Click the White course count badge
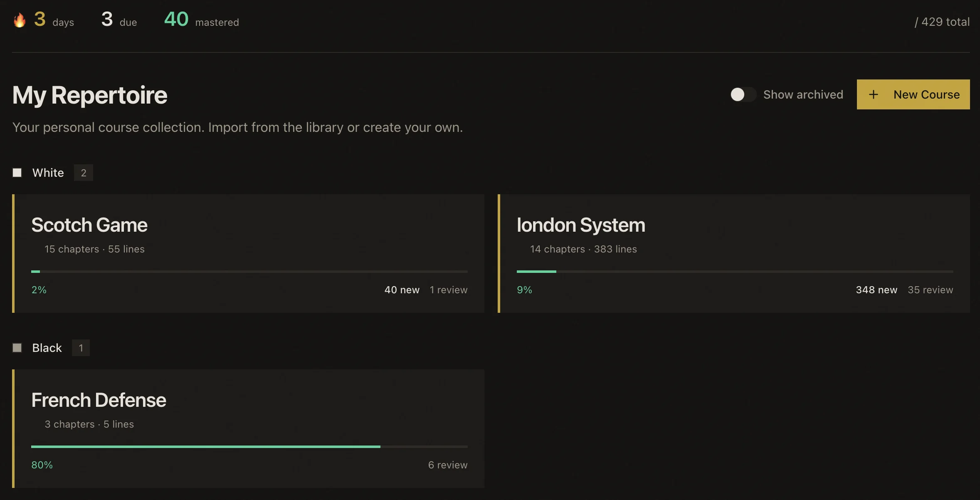The image size is (980, 500). 84,173
